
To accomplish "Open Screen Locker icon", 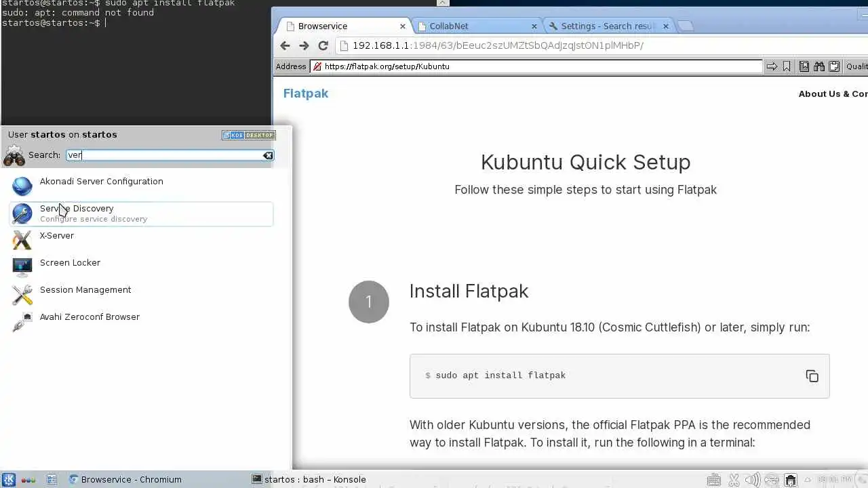I will pyautogui.click(x=22, y=268).
